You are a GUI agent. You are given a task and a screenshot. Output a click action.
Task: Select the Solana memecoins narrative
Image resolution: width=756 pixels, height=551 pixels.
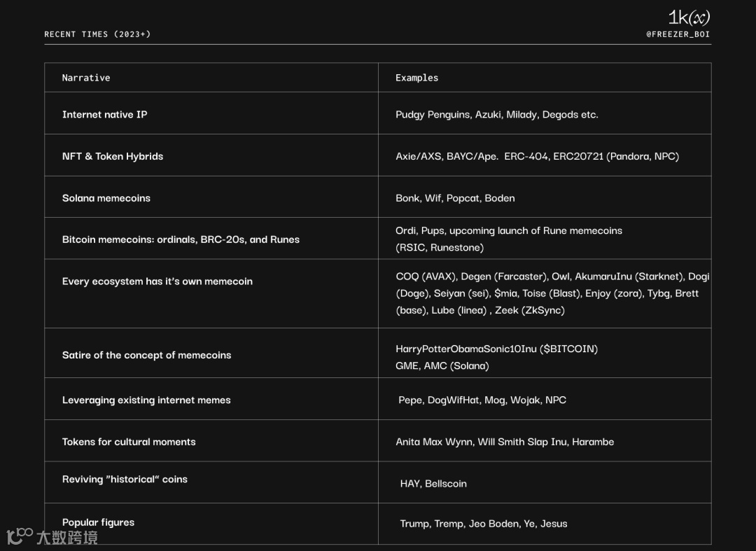pos(106,198)
